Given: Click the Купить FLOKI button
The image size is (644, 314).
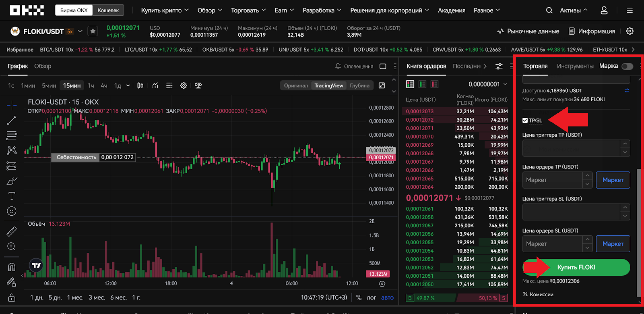Looking at the screenshot, I should 576,267.
